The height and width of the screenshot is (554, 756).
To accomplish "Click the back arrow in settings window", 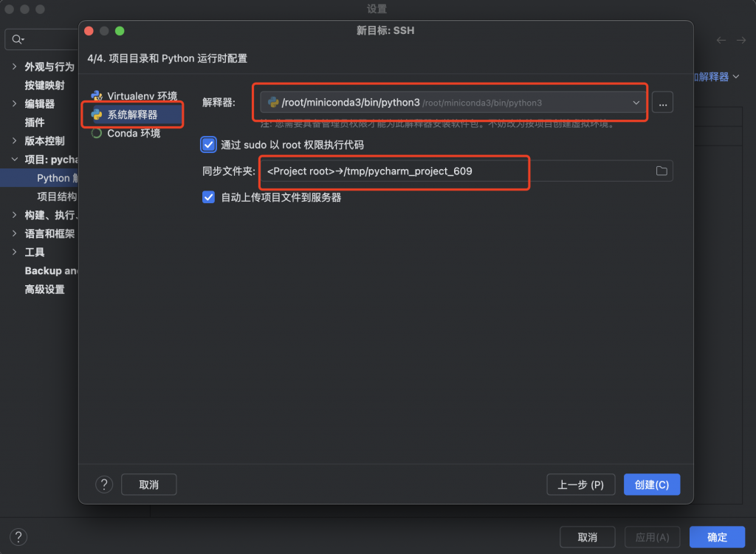I will pyautogui.click(x=721, y=40).
